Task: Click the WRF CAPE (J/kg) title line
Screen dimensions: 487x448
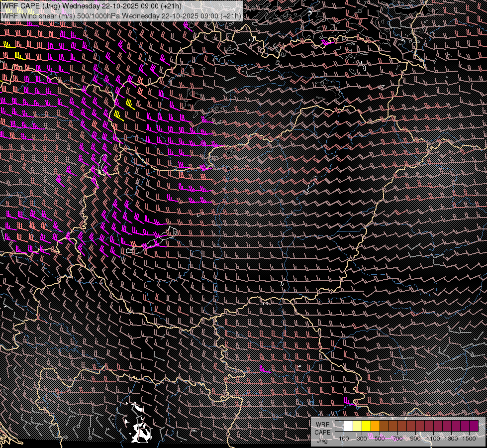Action: (92, 5)
